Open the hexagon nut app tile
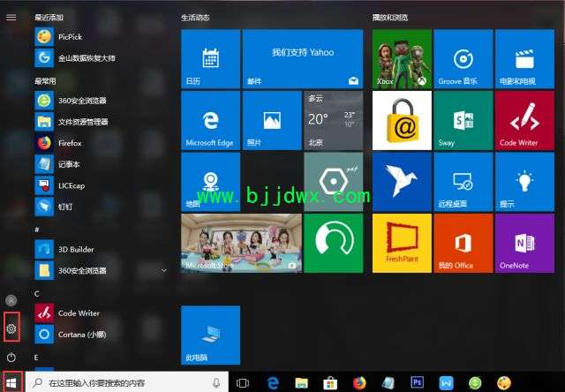Viewport: 565px width, 392px height. (334, 182)
